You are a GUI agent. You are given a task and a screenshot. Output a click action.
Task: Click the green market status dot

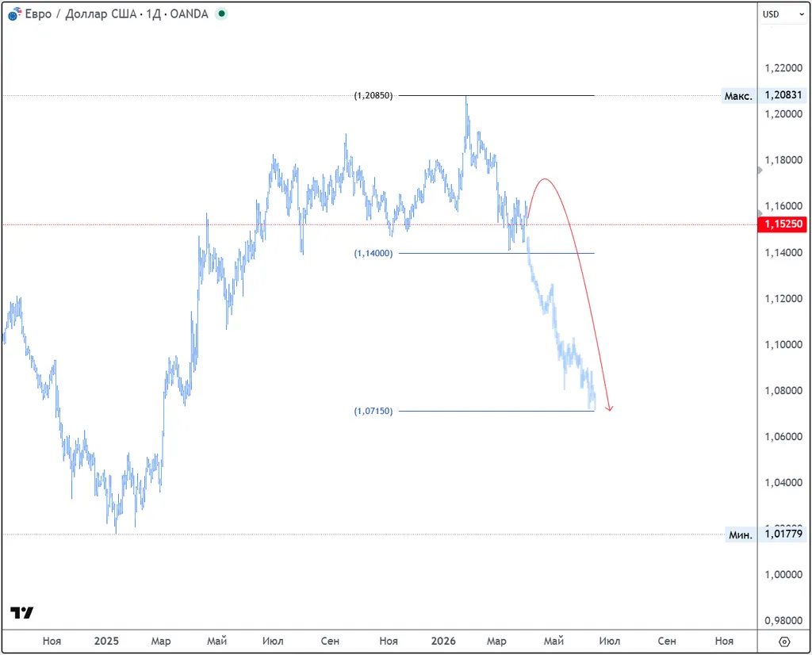[x=221, y=14]
